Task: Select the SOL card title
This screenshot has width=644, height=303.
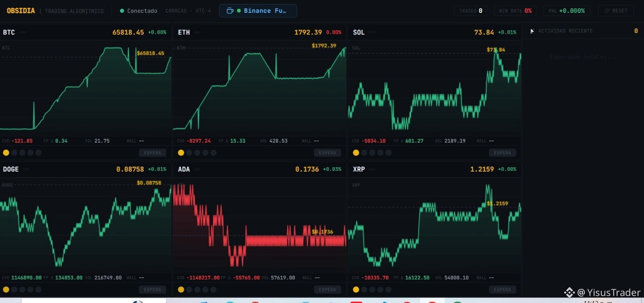Action: point(359,32)
